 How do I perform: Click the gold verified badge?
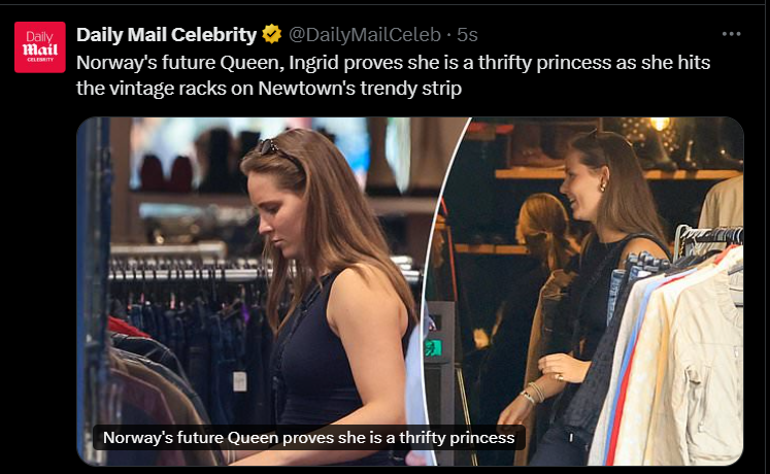click(x=271, y=35)
